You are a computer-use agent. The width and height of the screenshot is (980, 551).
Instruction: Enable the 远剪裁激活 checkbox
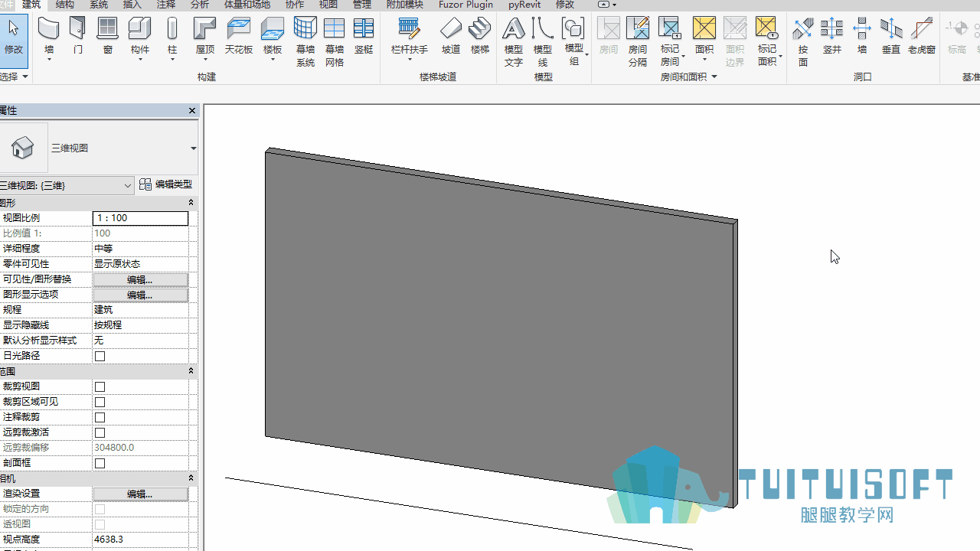[100, 432]
